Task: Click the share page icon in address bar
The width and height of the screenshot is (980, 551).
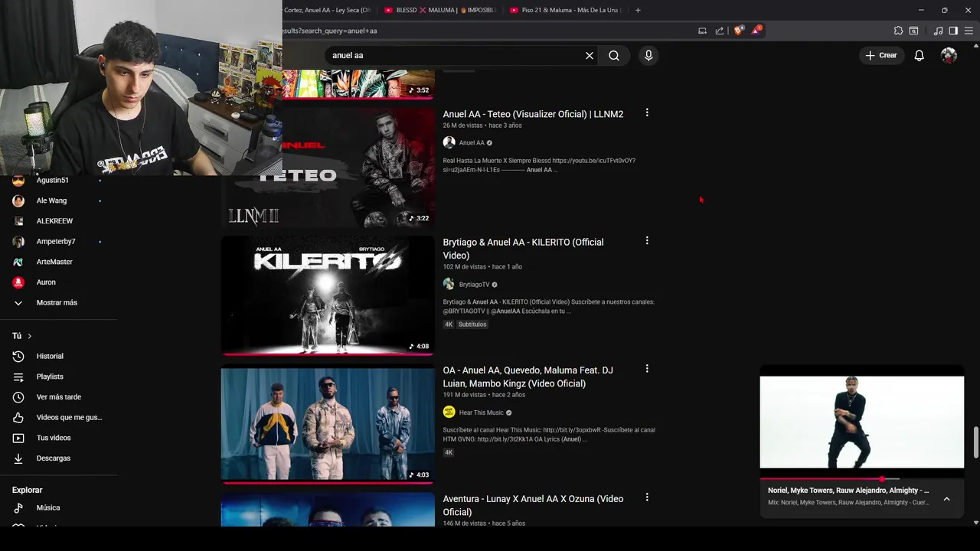Action: click(720, 31)
